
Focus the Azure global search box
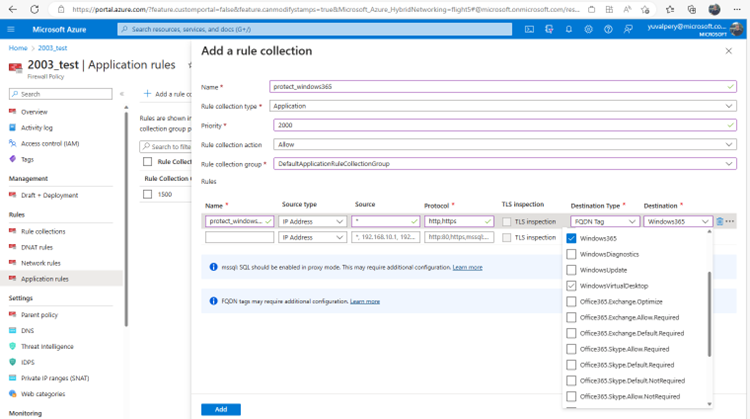click(315, 29)
